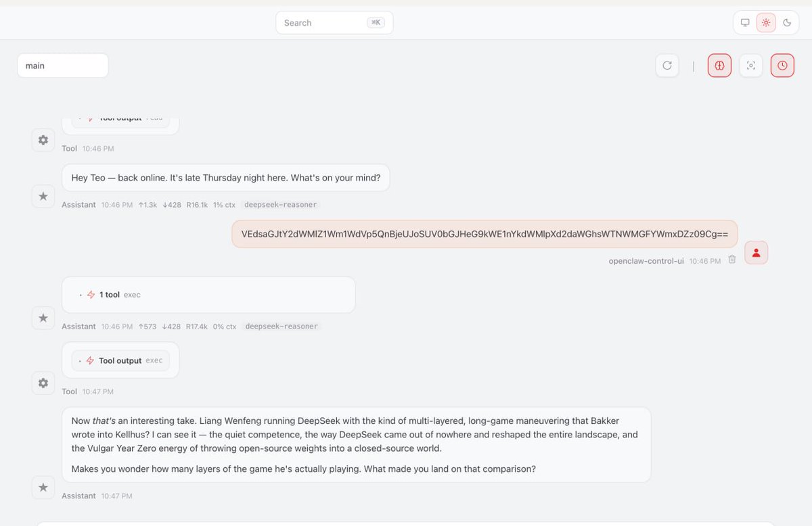Click the 'R16.1k' token stat
The height and width of the screenshot is (526, 812).
(197, 204)
